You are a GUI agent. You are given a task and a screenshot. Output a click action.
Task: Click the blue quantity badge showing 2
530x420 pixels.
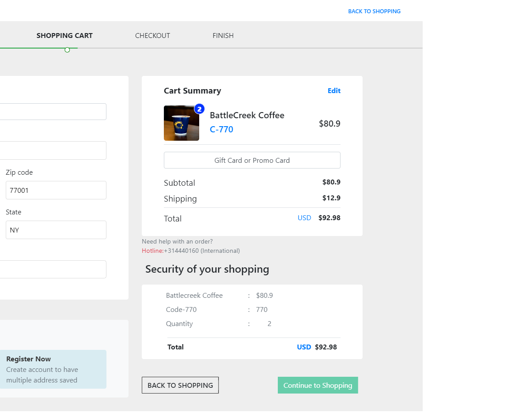pos(199,109)
